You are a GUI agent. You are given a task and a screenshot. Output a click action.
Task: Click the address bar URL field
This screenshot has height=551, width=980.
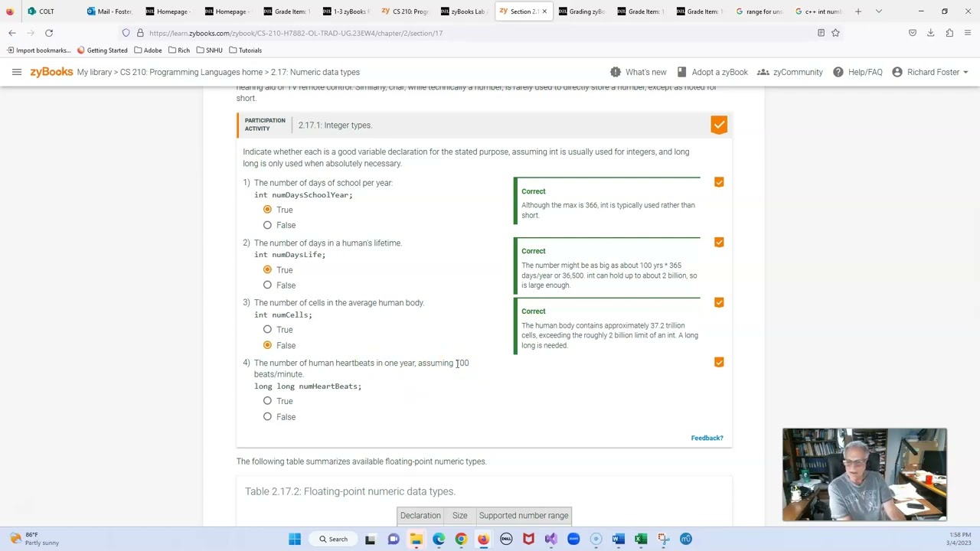475,33
